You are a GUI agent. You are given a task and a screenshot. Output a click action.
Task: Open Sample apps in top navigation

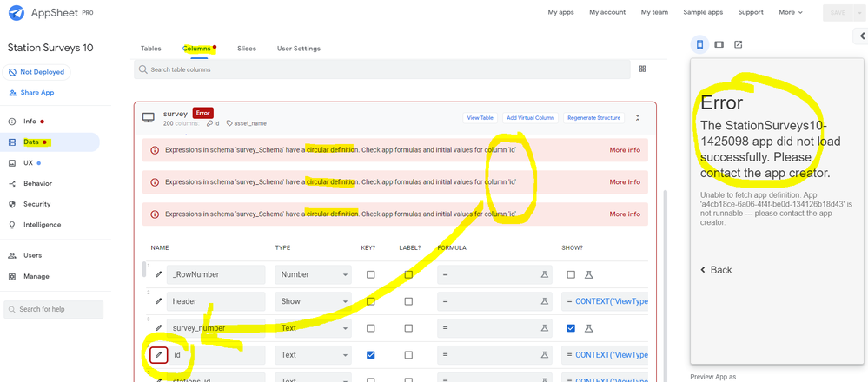coord(703,12)
